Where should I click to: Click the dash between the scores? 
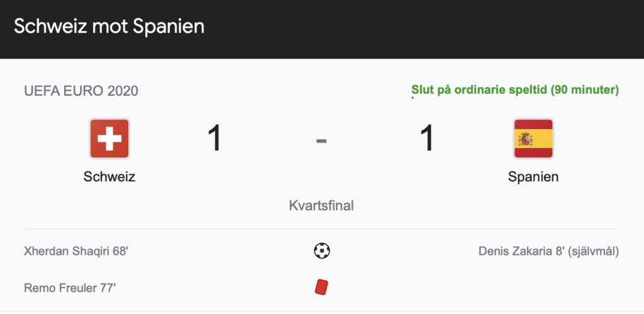pyautogui.click(x=321, y=141)
